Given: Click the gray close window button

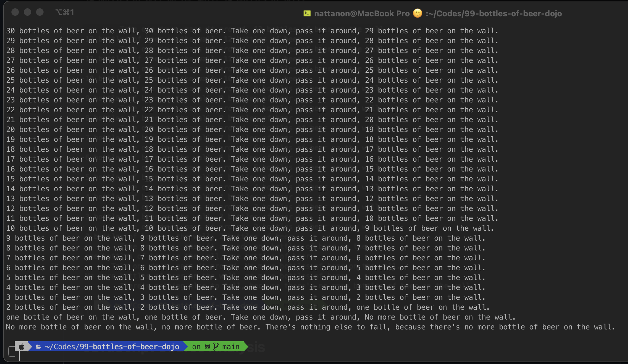Looking at the screenshot, I should 15,12.
